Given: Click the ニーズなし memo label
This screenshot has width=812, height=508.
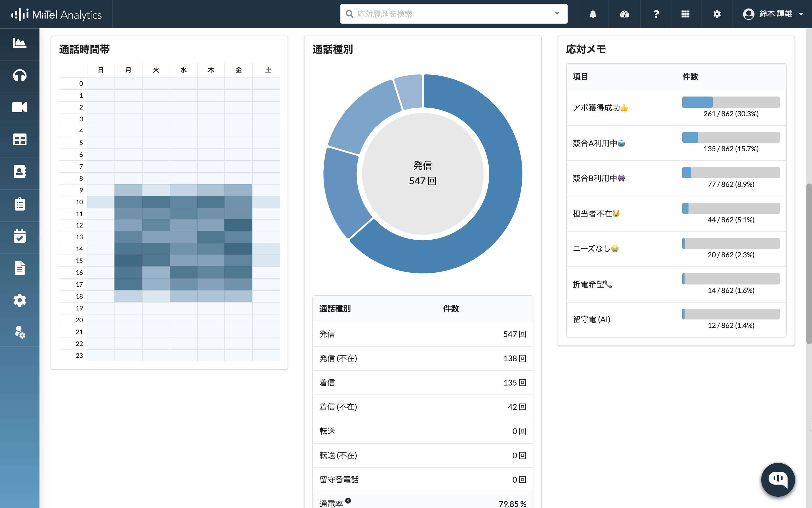Looking at the screenshot, I should point(595,249).
